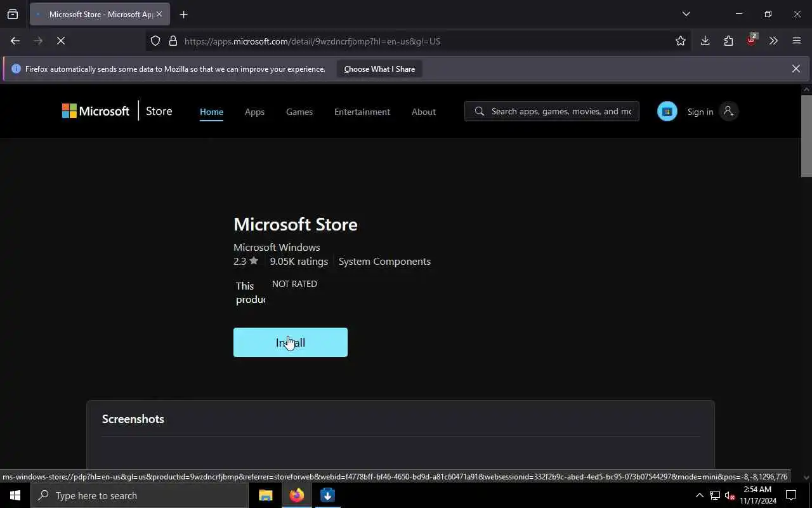This screenshot has width=812, height=508.
Task: Open the uBlock Origin extension icon
Action: (x=751, y=41)
